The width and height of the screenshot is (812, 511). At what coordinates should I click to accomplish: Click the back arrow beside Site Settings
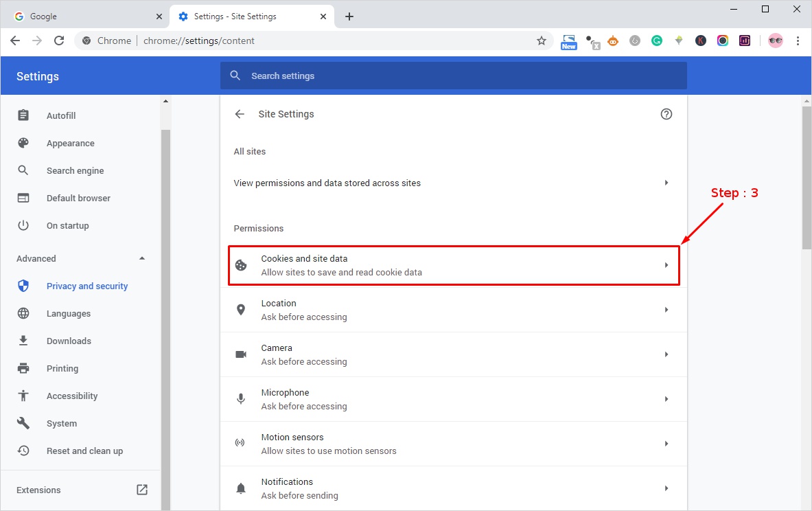[x=240, y=114]
